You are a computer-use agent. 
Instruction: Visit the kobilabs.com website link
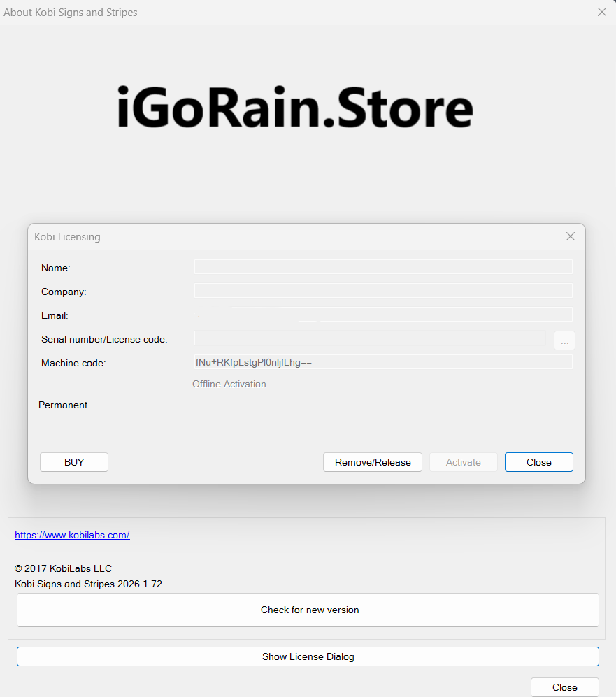[72, 535]
